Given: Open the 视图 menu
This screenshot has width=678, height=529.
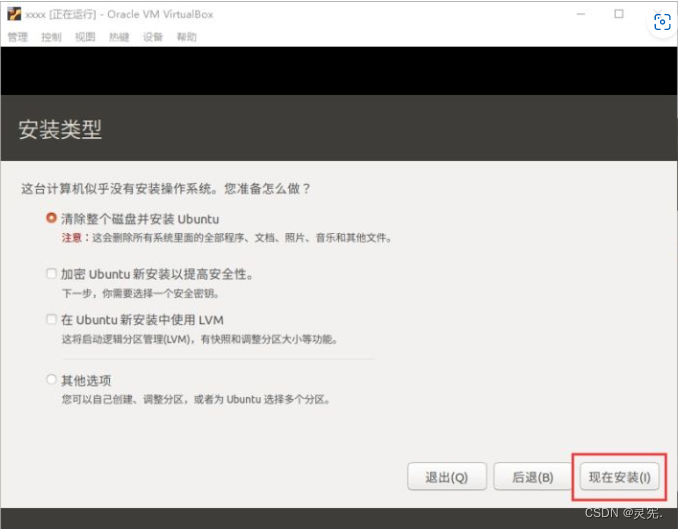Looking at the screenshot, I should coord(85,37).
